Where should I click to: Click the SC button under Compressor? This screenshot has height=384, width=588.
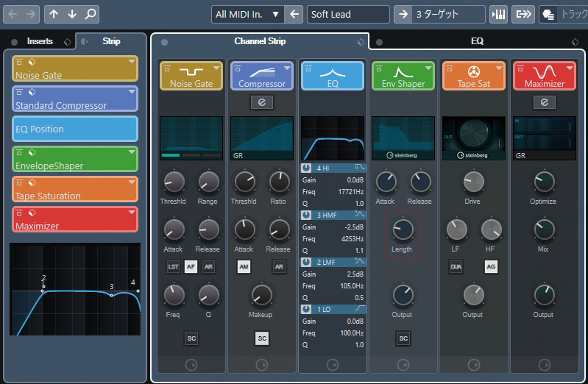[262, 338]
